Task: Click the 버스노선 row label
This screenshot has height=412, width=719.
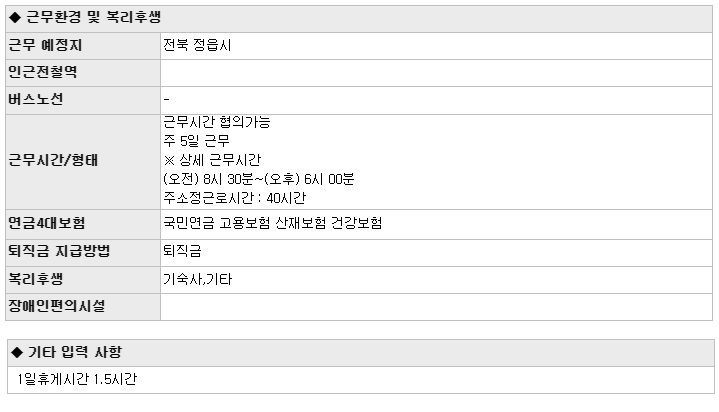Action: point(36,100)
